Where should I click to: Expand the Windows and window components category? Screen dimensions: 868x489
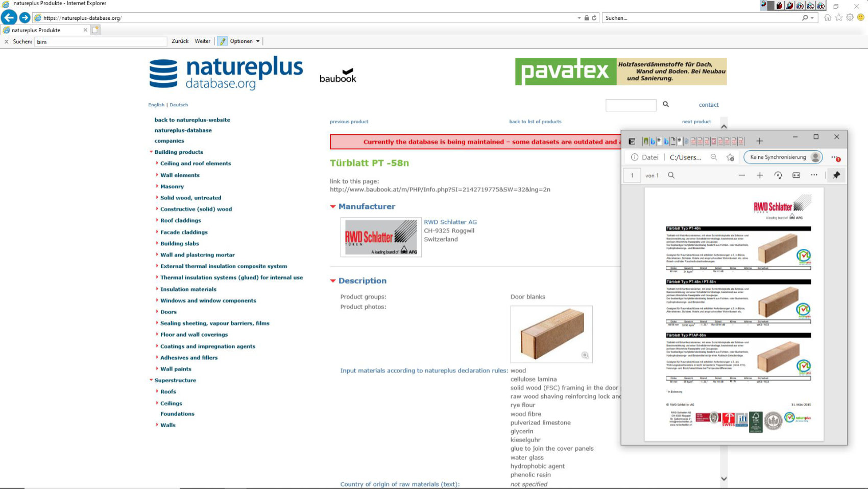click(208, 300)
